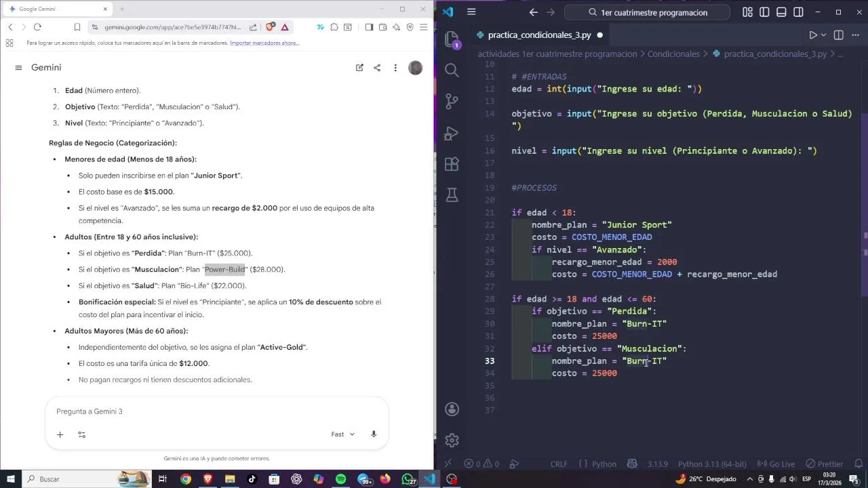Open Gemini tools settings icon
This screenshot has height=488, width=868.
click(81, 434)
